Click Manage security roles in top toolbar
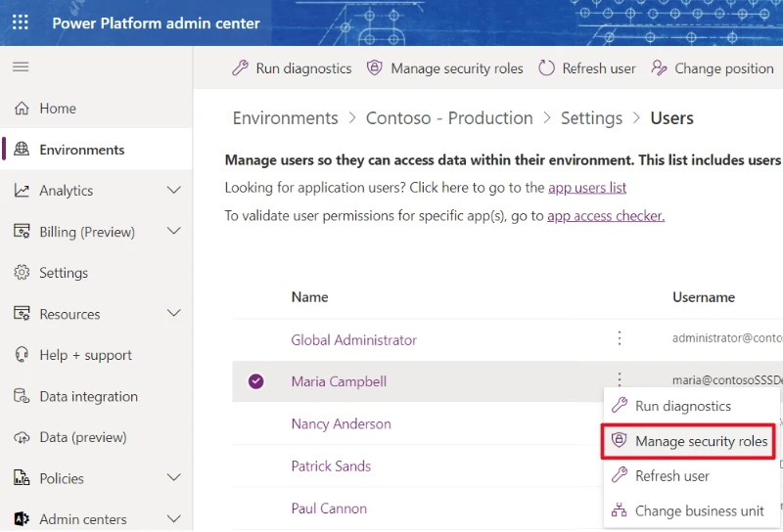 coord(457,67)
